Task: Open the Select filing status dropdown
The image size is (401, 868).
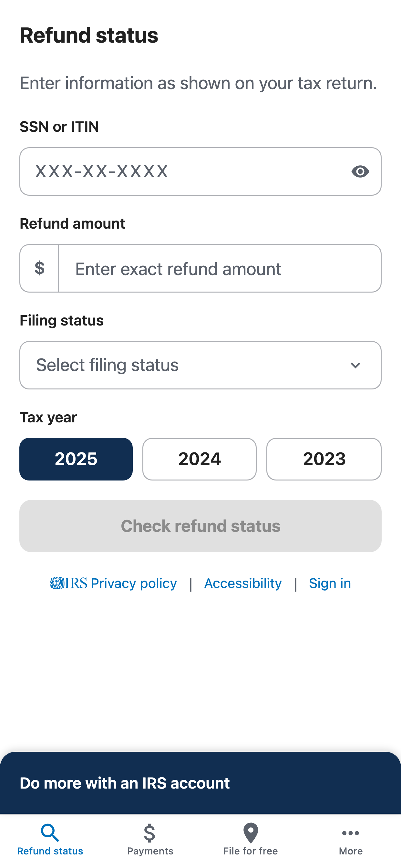Action: (x=200, y=365)
